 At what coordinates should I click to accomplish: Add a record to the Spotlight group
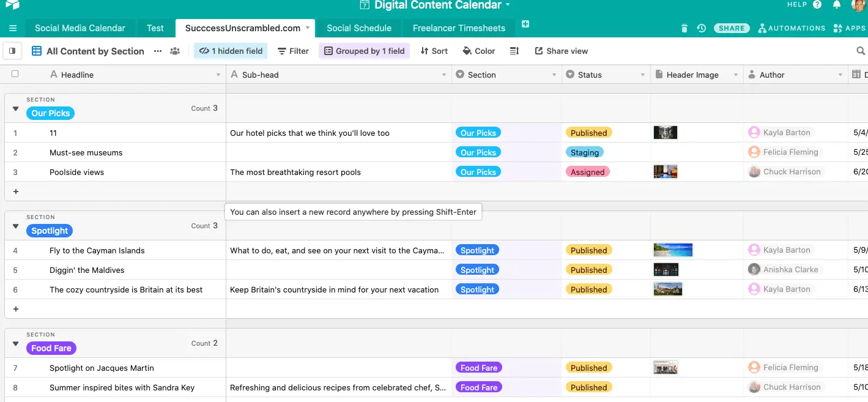(x=16, y=309)
